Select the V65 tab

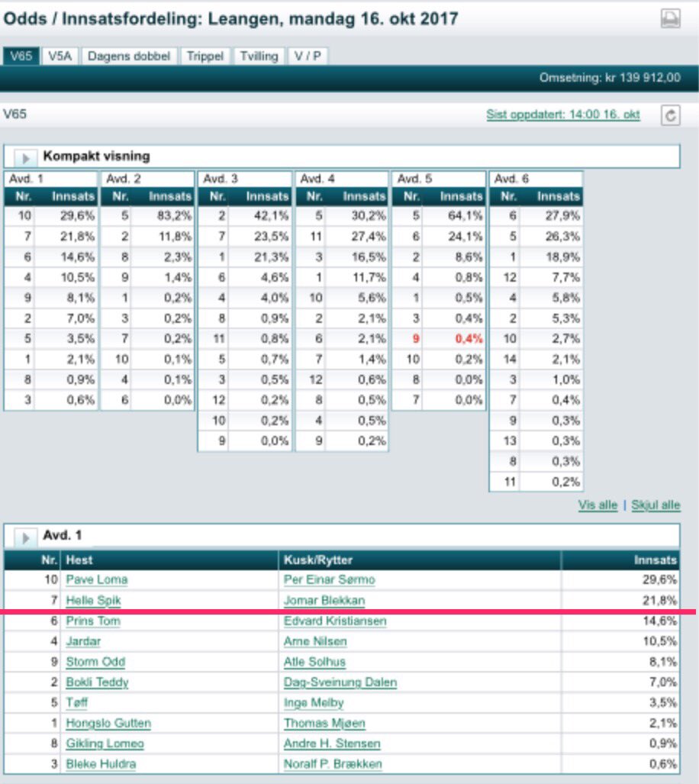coord(21,56)
